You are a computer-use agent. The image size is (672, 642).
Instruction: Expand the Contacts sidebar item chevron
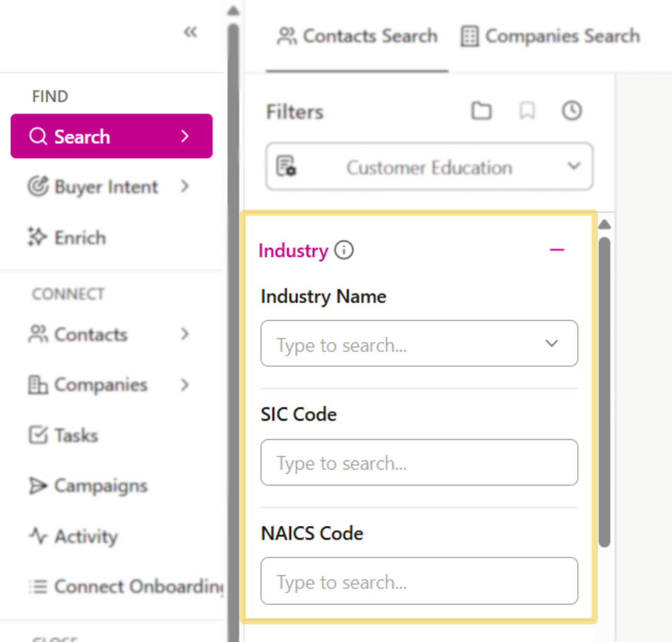pos(185,334)
